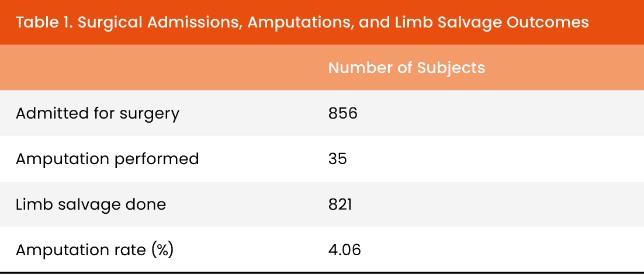Select the 'Table 1.' label in title
The width and height of the screenshot is (644, 278).
(43, 23)
